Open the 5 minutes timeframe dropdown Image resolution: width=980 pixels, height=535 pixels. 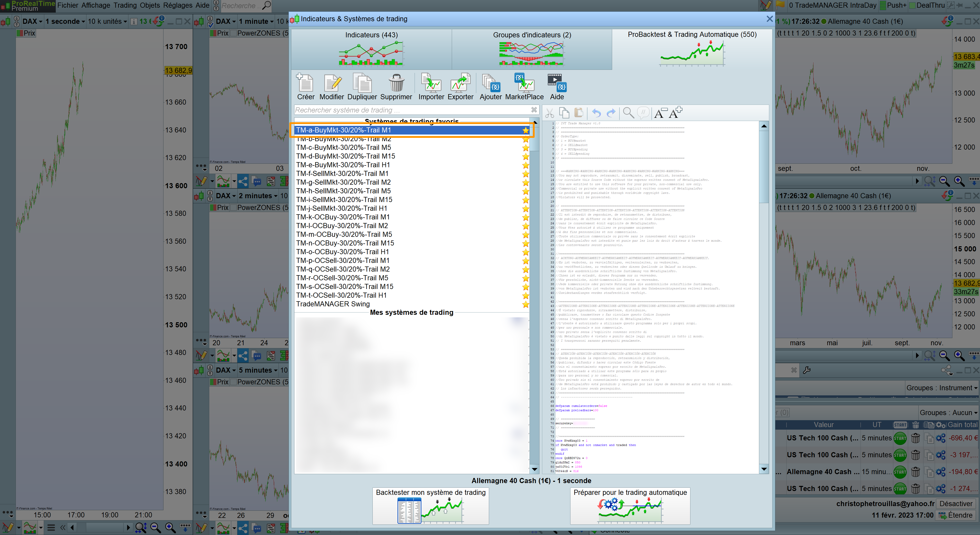pyautogui.click(x=258, y=370)
